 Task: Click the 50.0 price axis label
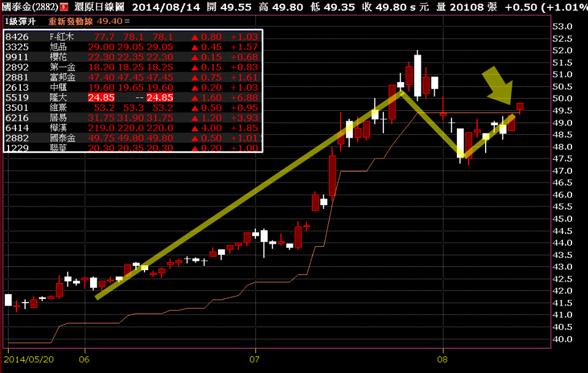[562, 99]
